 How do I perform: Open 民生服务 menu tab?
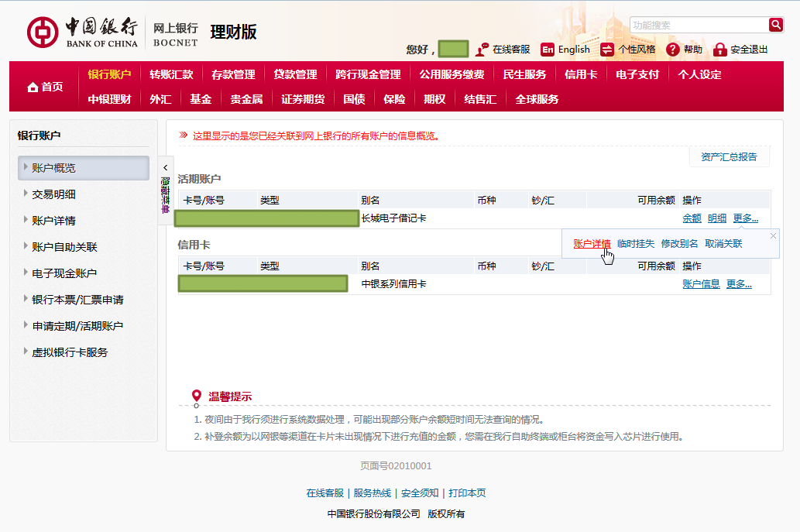(524, 74)
